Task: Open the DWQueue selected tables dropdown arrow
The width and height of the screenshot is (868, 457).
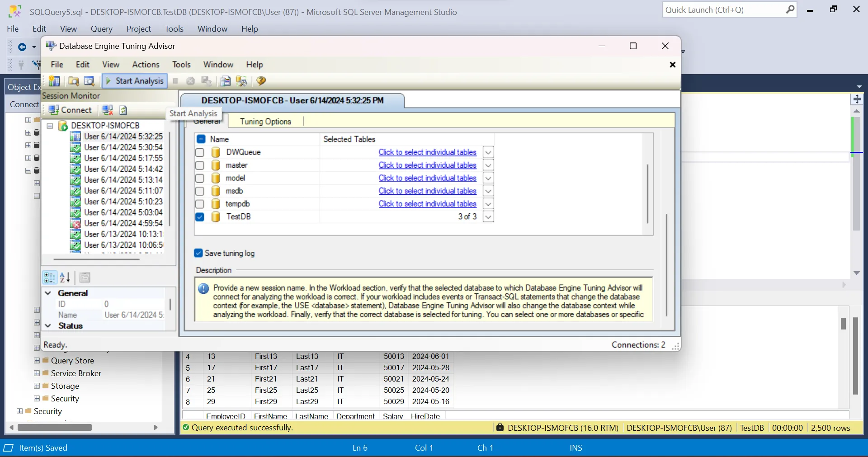Action: point(488,152)
